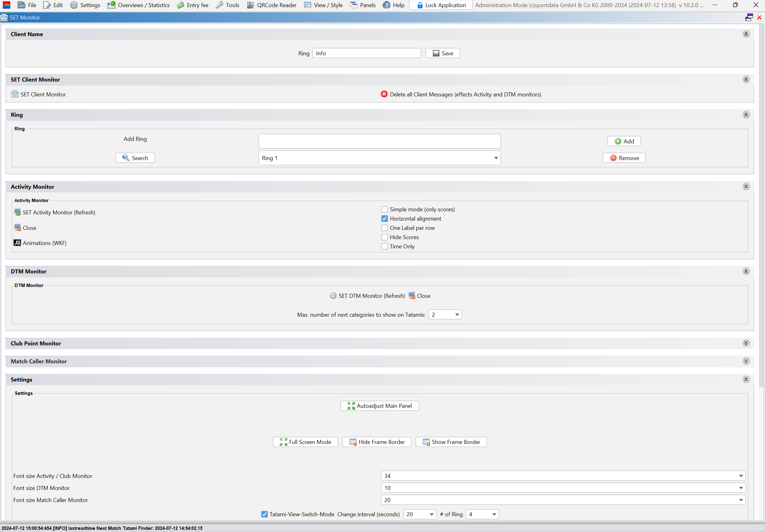This screenshot has height=532, width=765.
Task: Click the SET Client Monitor icon
Action: 15,94
